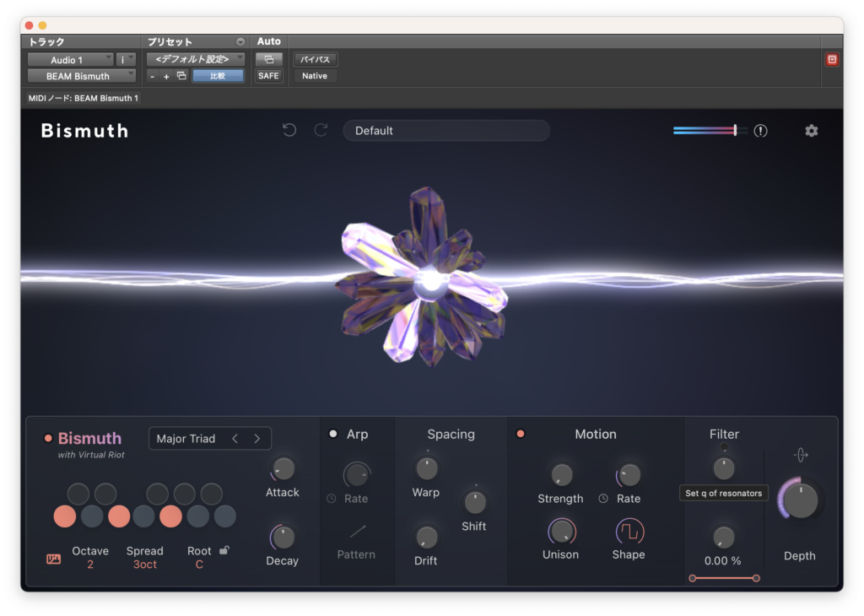The width and height of the screenshot is (864, 616).
Task: Select next chord with right chevron
Action: [257, 439]
